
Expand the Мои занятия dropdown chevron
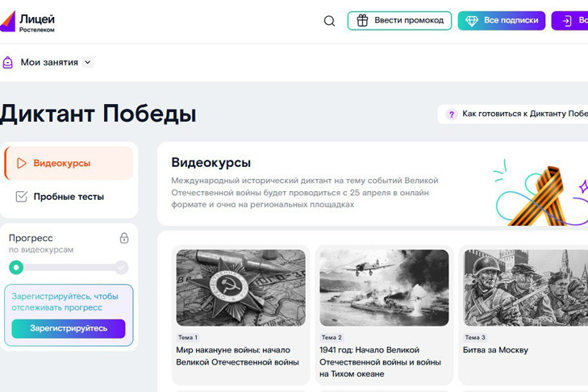pyautogui.click(x=88, y=62)
